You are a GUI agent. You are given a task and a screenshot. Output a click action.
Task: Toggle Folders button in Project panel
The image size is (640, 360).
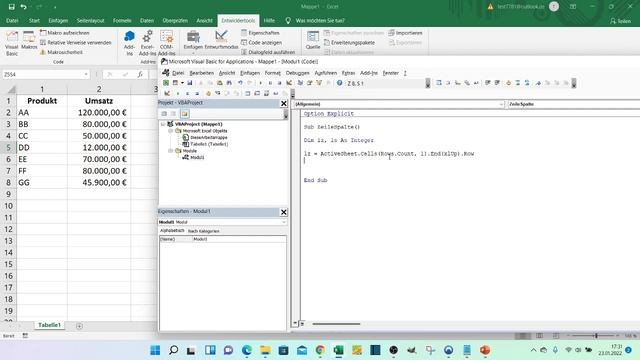pos(184,114)
